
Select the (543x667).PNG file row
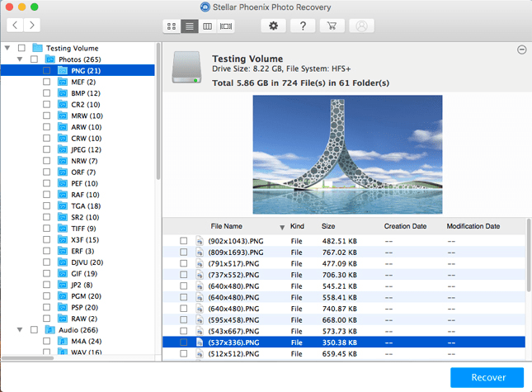click(344, 331)
